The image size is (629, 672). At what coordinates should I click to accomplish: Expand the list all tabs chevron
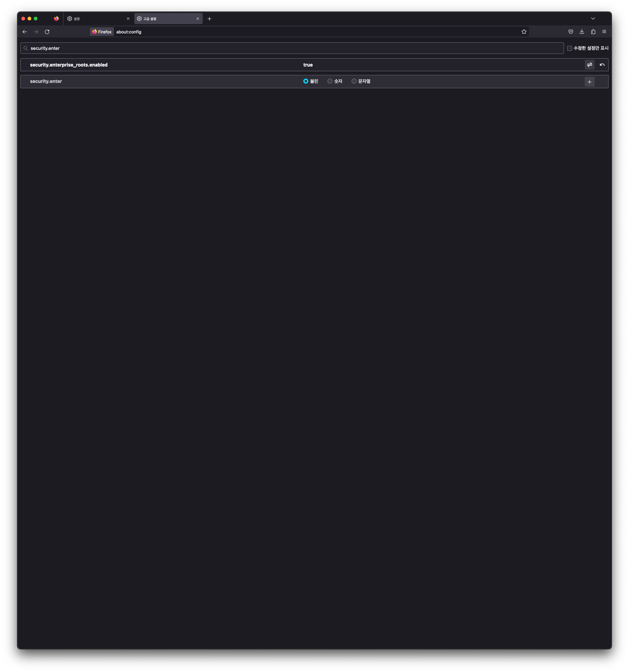click(x=592, y=19)
